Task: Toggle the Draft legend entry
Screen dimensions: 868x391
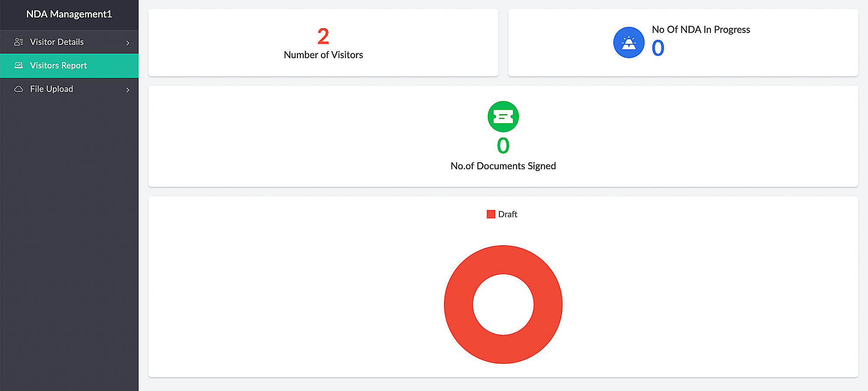Action: tap(507, 214)
